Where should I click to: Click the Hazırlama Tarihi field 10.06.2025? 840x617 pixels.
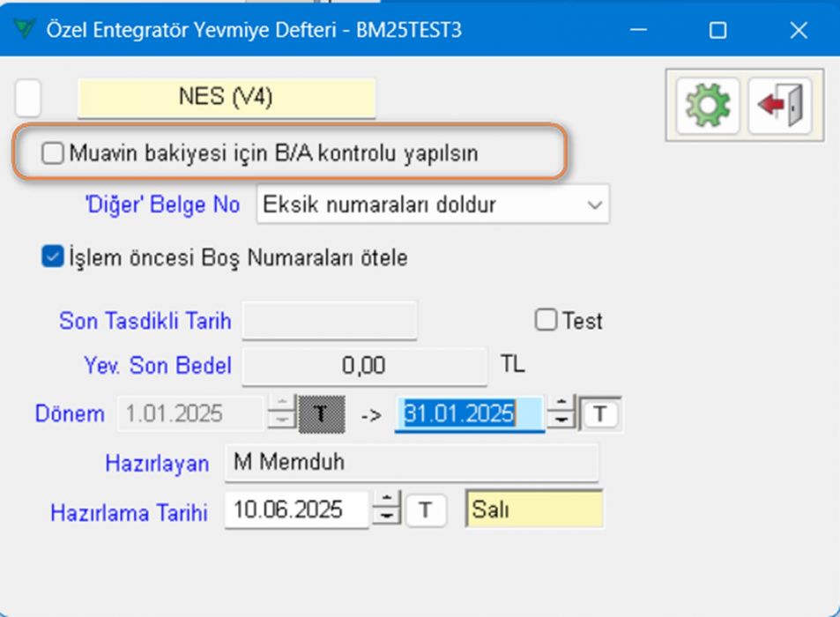295,509
